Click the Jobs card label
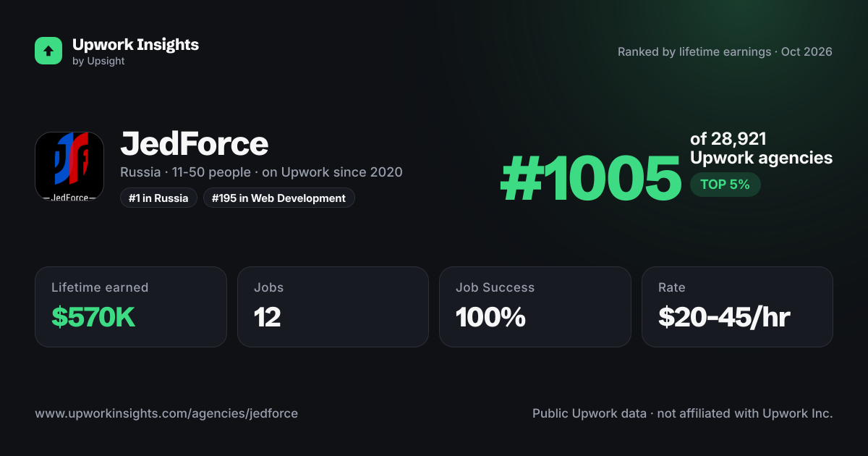The image size is (868, 456). tap(269, 287)
